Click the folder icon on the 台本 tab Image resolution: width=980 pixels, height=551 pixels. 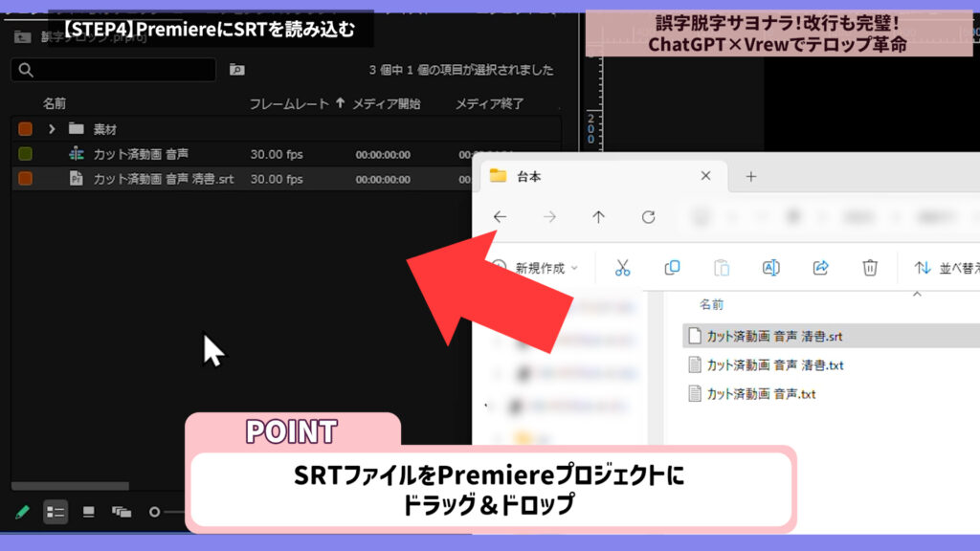click(498, 176)
